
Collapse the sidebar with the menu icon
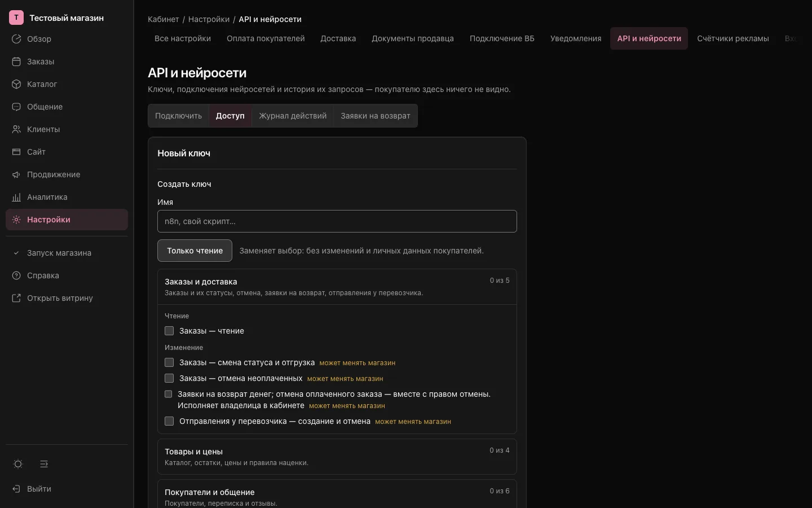coord(44,464)
